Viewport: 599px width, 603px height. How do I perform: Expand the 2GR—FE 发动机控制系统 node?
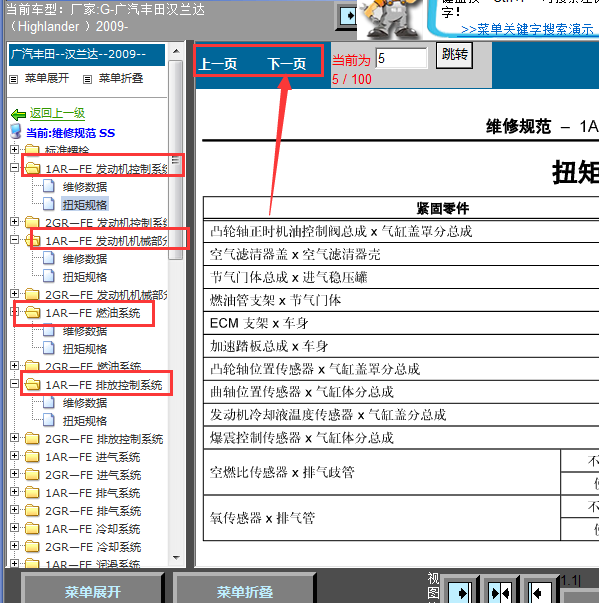coord(14,221)
